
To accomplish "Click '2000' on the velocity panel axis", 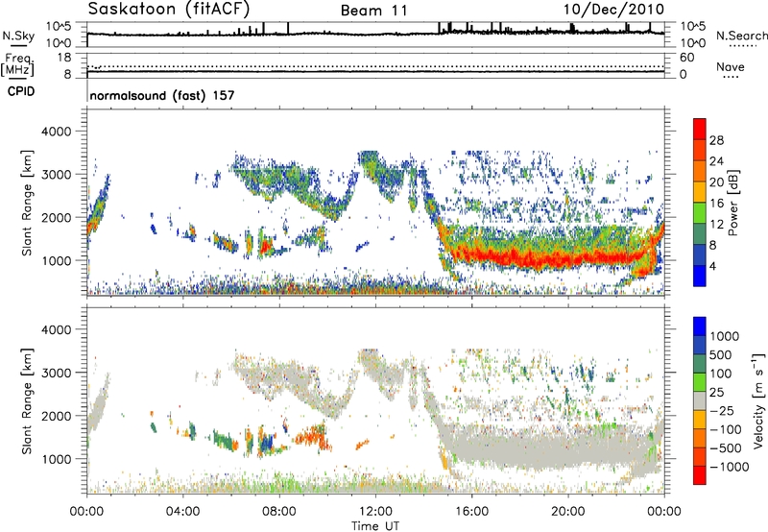I will point(57,416).
